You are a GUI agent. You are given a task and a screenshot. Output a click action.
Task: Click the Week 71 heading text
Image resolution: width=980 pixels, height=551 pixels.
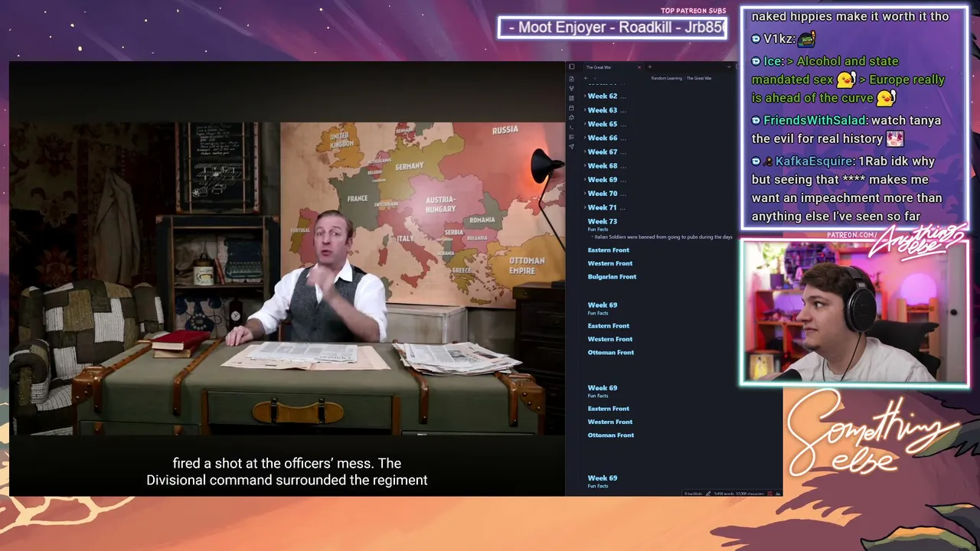click(603, 207)
